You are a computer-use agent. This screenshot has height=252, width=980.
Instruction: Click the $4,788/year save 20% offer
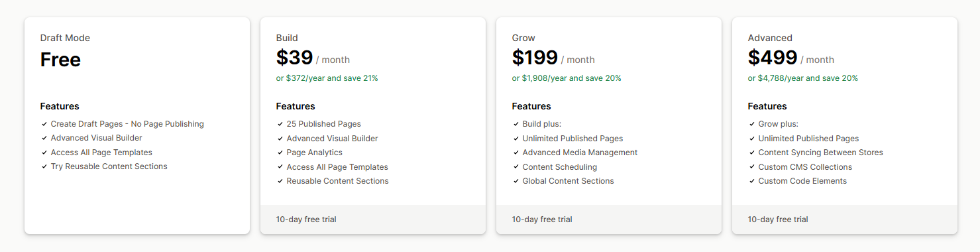click(803, 78)
